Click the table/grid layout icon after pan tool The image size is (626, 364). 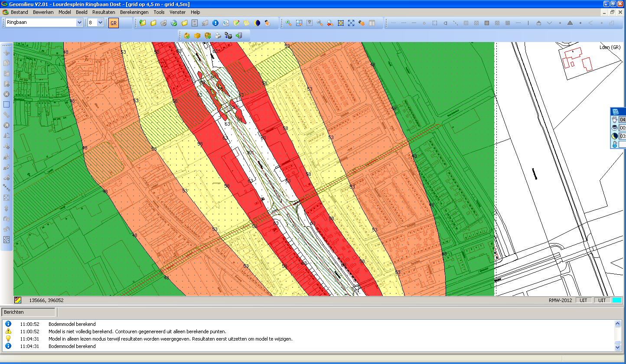click(x=372, y=23)
